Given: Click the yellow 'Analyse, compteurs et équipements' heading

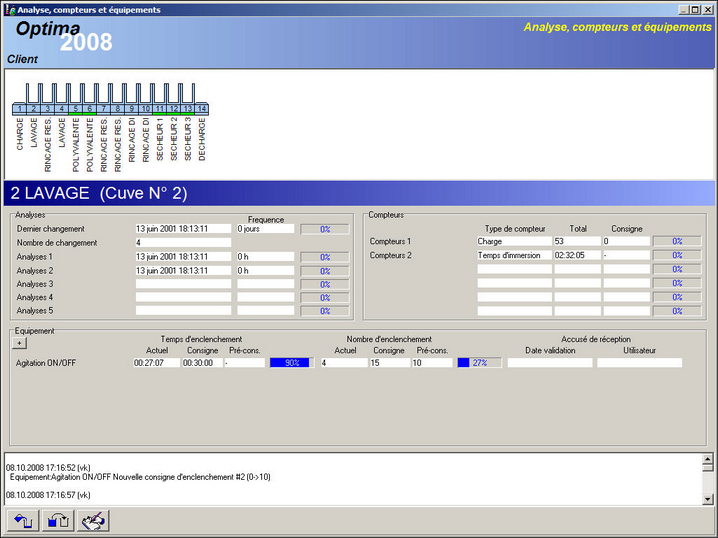Looking at the screenshot, I should 617,27.
